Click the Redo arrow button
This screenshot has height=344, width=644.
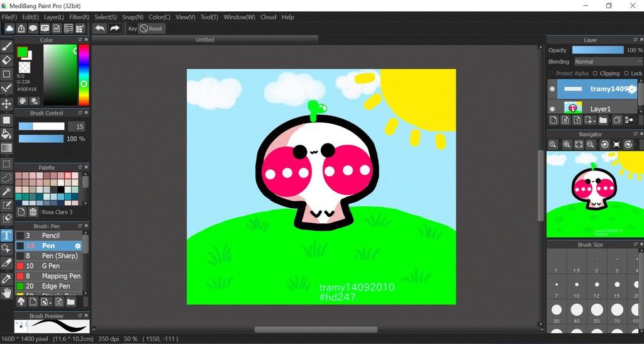115,28
